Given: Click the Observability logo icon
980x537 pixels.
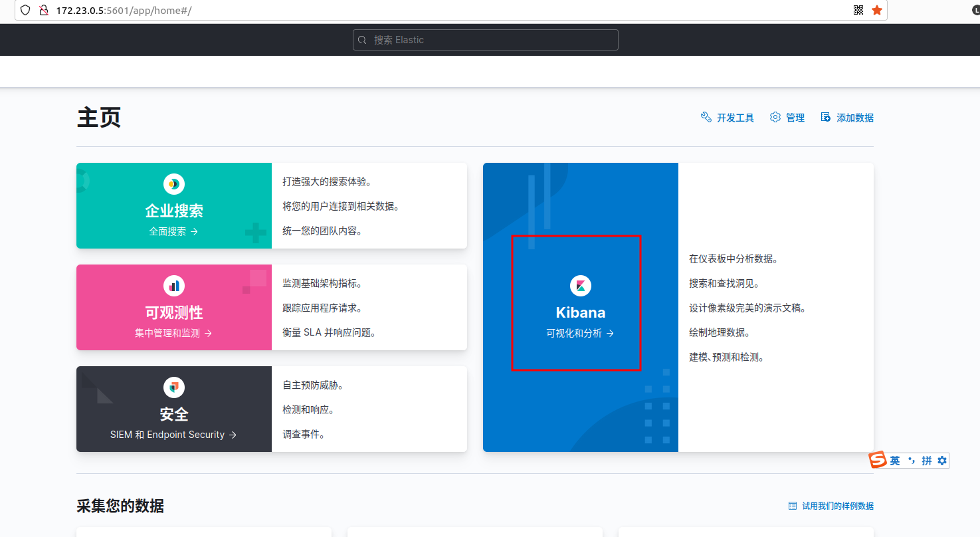Looking at the screenshot, I should 174,286.
